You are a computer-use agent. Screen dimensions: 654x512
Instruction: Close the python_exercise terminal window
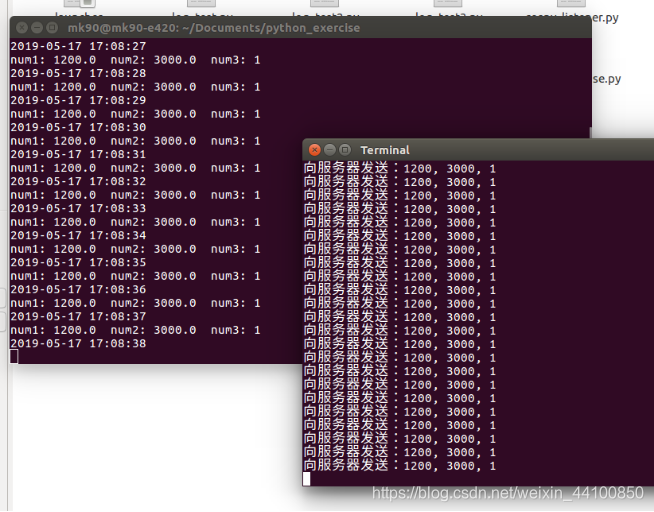pyautogui.click(x=22, y=28)
